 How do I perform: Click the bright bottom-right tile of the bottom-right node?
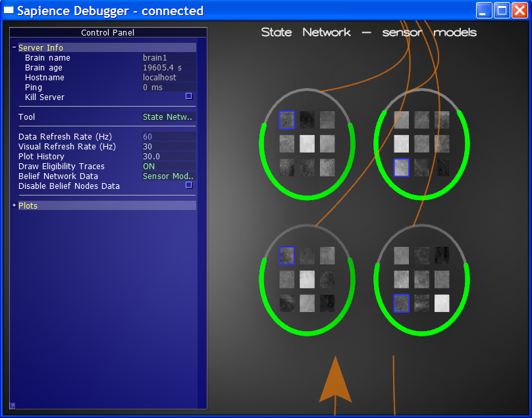coord(442,303)
